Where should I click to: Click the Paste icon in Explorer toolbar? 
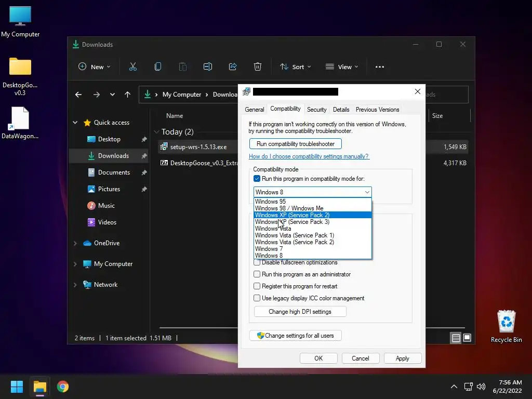[182, 67]
